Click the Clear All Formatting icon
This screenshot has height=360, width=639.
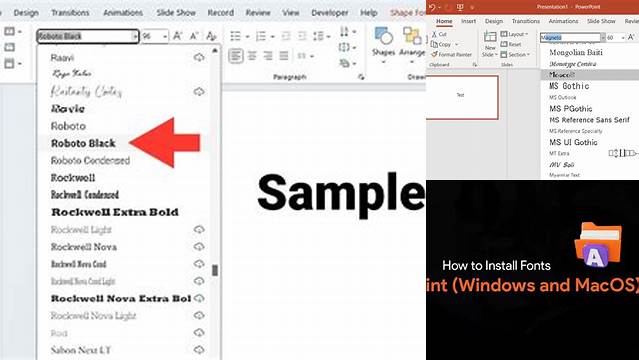(x=211, y=36)
